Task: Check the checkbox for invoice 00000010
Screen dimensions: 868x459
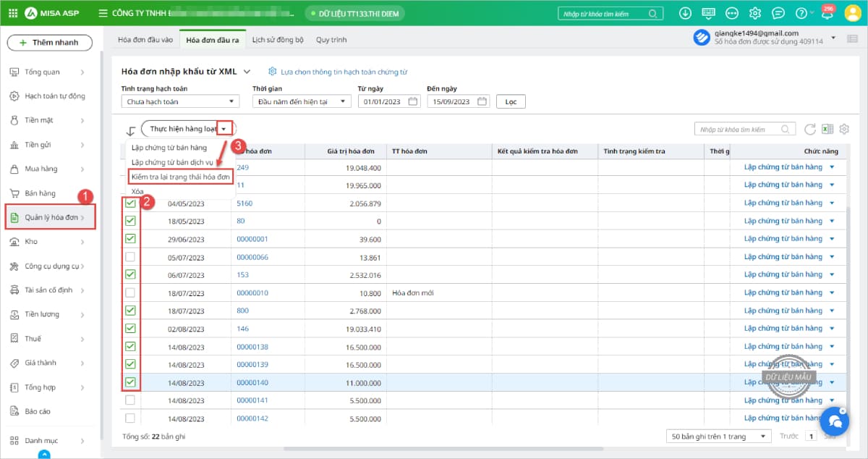Action: point(130,293)
